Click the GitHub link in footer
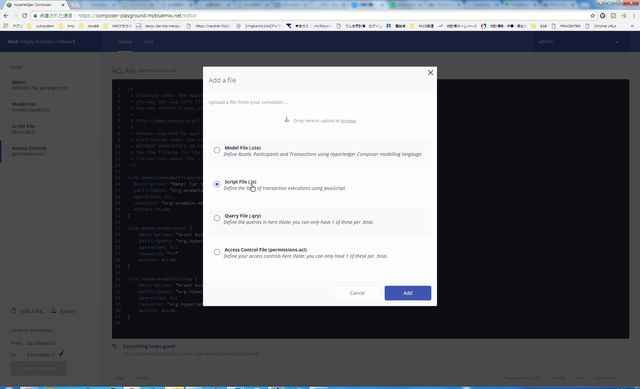 tap(142, 378)
